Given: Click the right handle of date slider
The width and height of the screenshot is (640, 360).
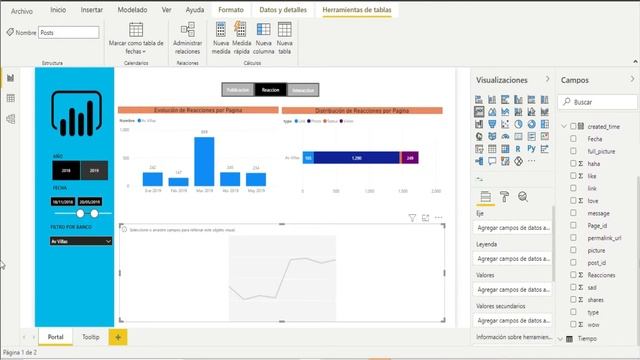Looking at the screenshot, I should 94,213.
